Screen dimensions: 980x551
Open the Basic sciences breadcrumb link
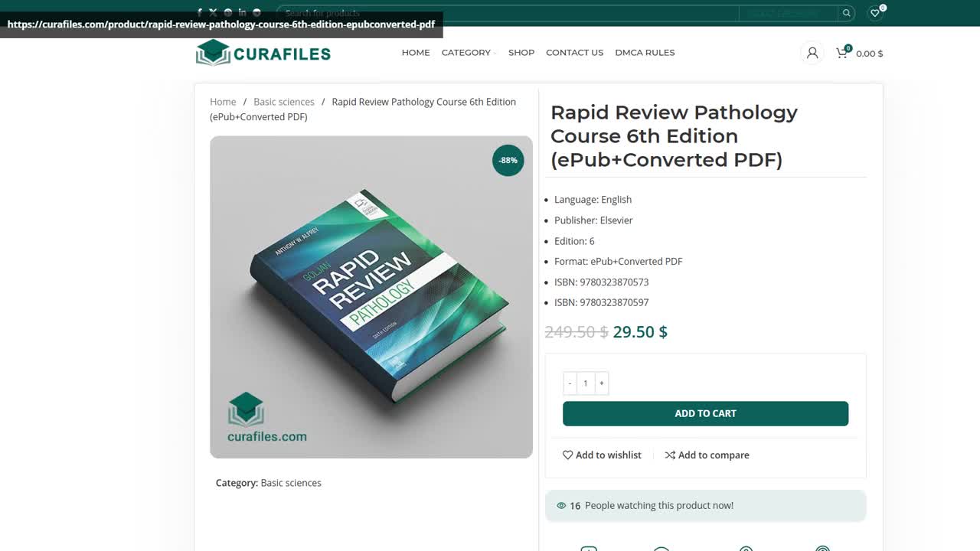pos(284,101)
